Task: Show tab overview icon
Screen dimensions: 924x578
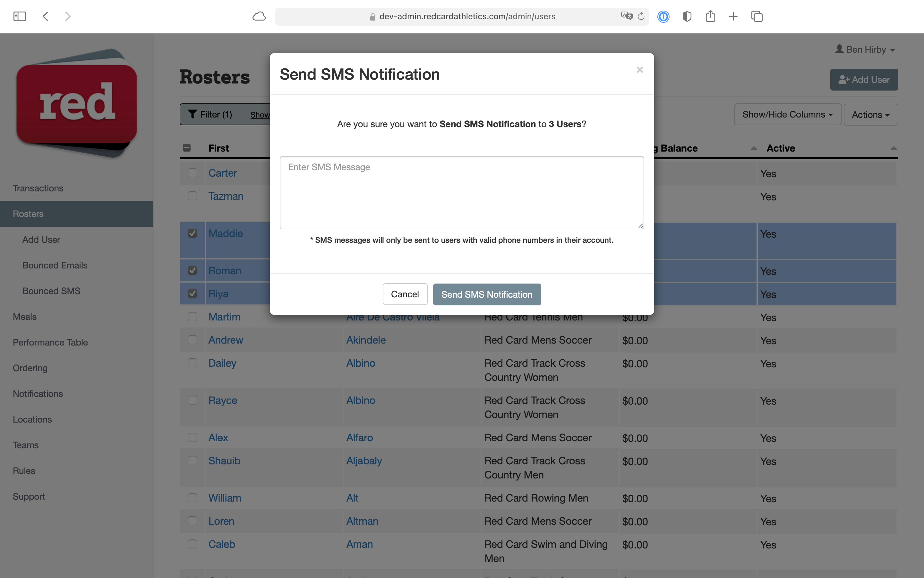Action: pos(757,16)
